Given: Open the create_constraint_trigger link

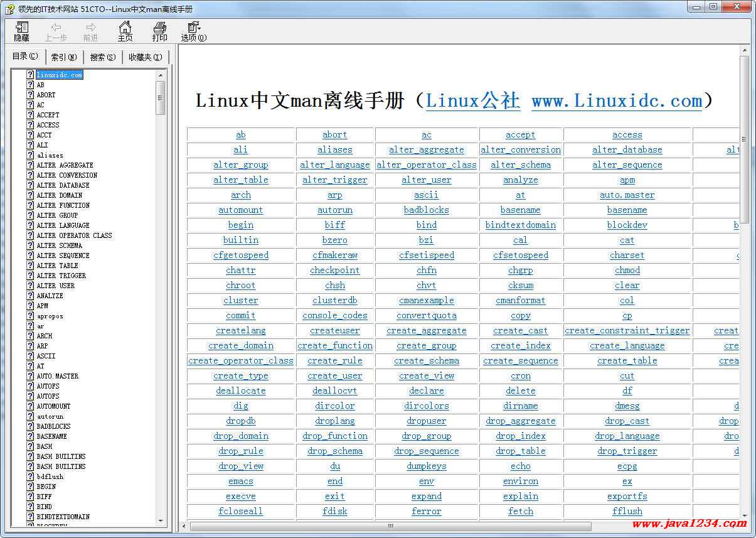Looking at the screenshot, I should click(627, 331).
